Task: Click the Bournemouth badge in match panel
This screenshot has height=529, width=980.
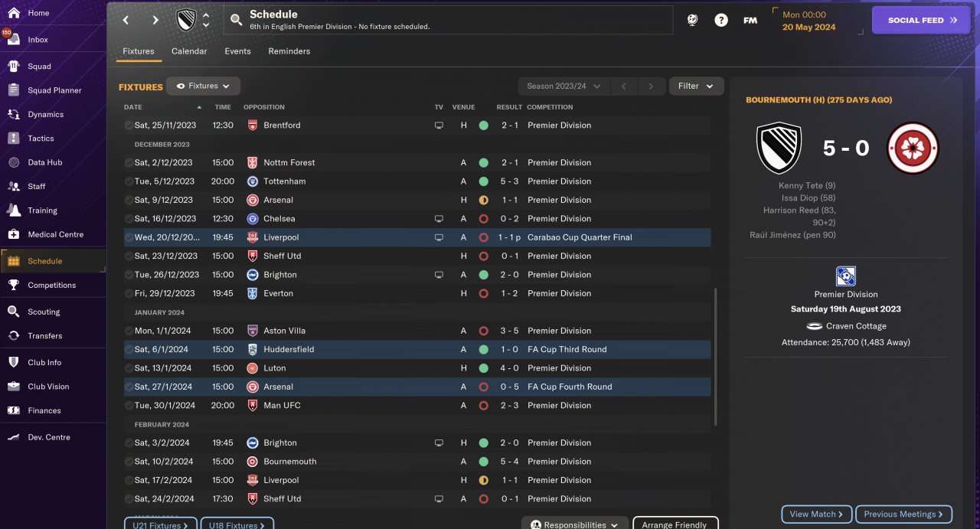Action: click(913, 148)
